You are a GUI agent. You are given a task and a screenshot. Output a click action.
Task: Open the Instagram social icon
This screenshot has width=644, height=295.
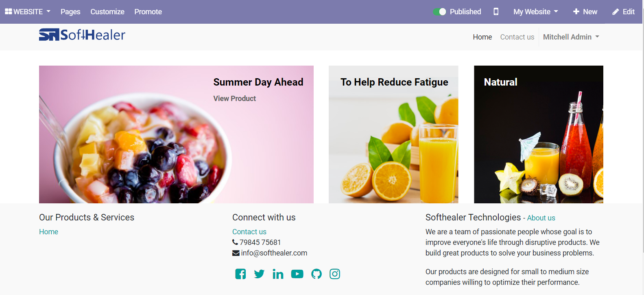point(335,274)
